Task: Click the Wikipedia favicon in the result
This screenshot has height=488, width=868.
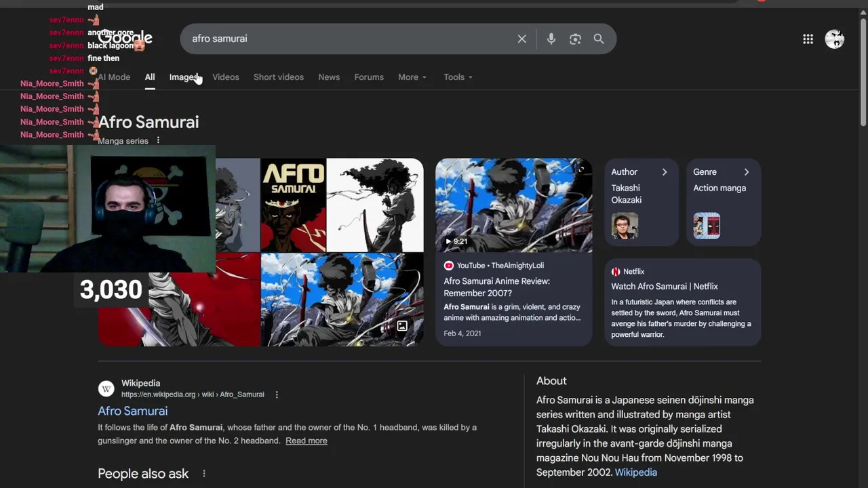Action: 106,388
